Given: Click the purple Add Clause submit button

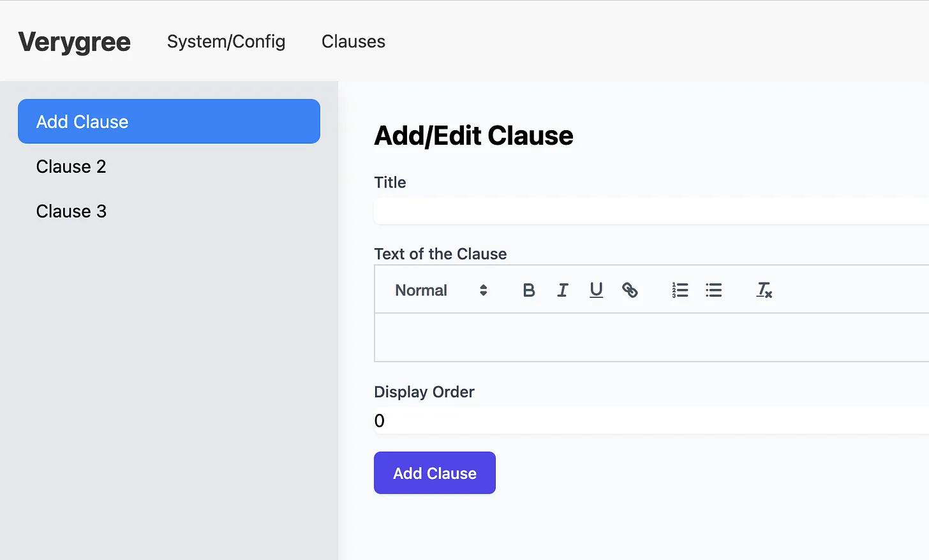Looking at the screenshot, I should (435, 473).
